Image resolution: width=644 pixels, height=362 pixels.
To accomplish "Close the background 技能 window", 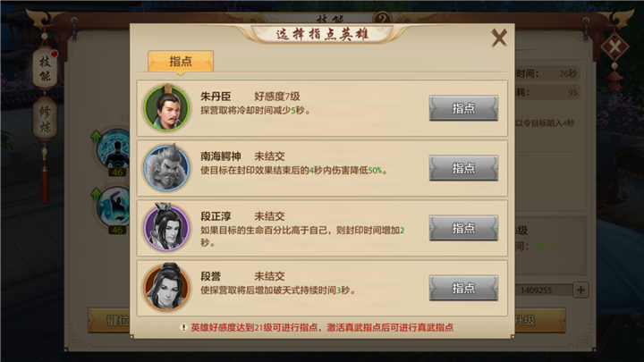I will (x=614, y=46).
